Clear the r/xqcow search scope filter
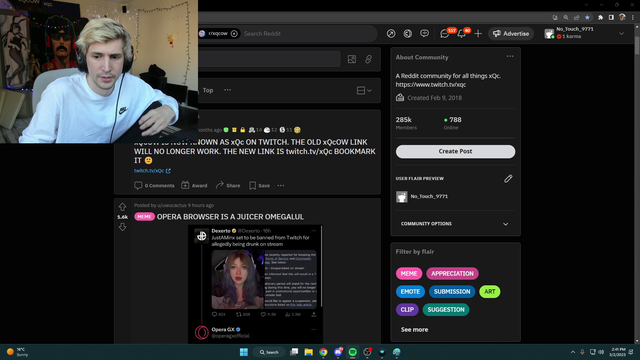The height and width of the screenshot is (360, 640). pyautogui.click(x=234, y=33)
